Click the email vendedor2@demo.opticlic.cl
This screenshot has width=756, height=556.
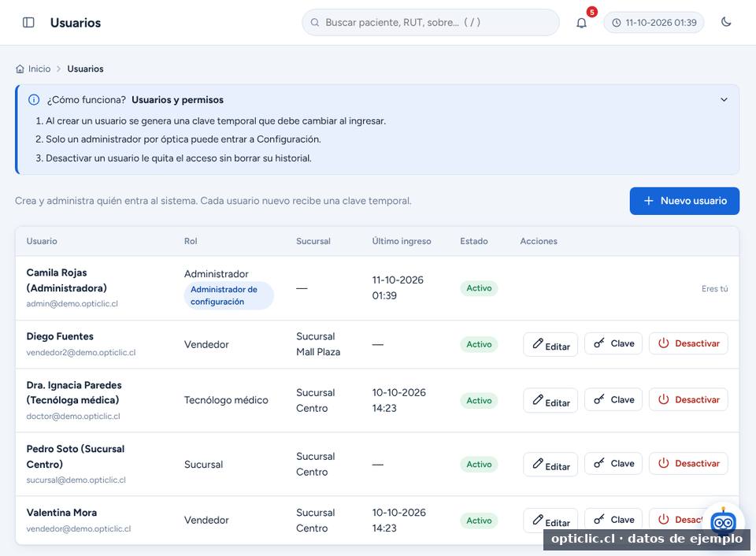tap(81, 353)
